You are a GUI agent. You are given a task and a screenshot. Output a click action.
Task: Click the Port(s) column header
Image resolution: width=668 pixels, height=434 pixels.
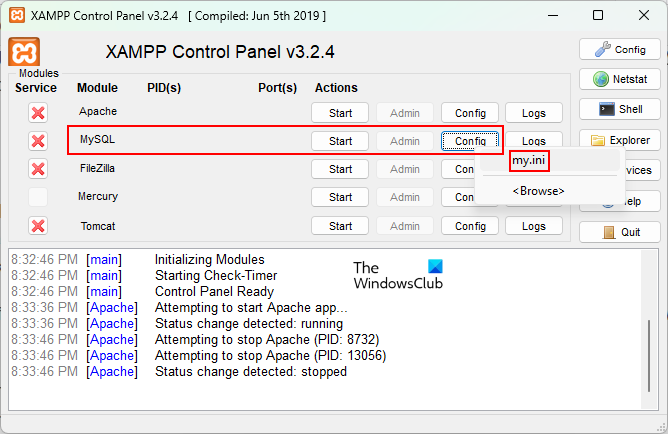tap(277, 88)
